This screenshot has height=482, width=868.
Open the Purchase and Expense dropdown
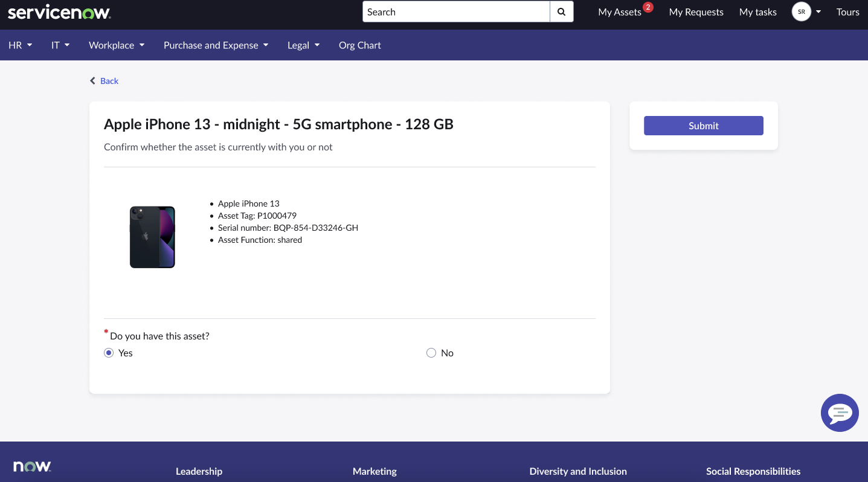pos(216,45)
